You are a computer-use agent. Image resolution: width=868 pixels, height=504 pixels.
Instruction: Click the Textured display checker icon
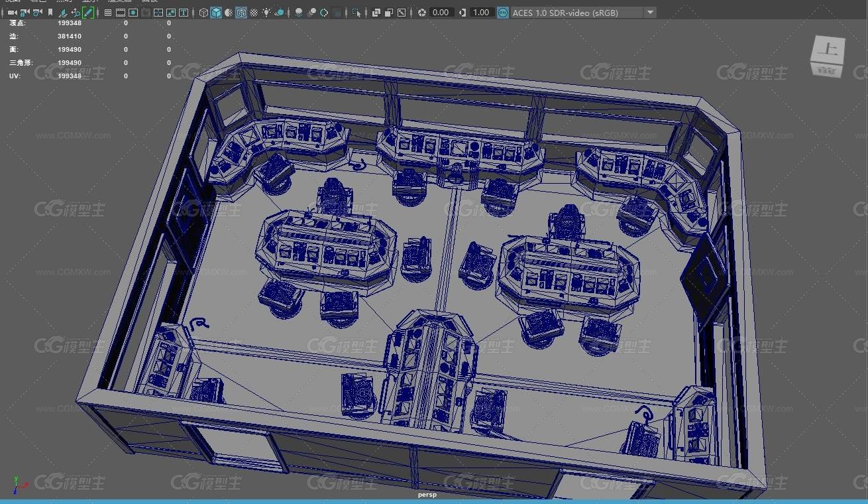pyautogui.click(x=254, y=13)
